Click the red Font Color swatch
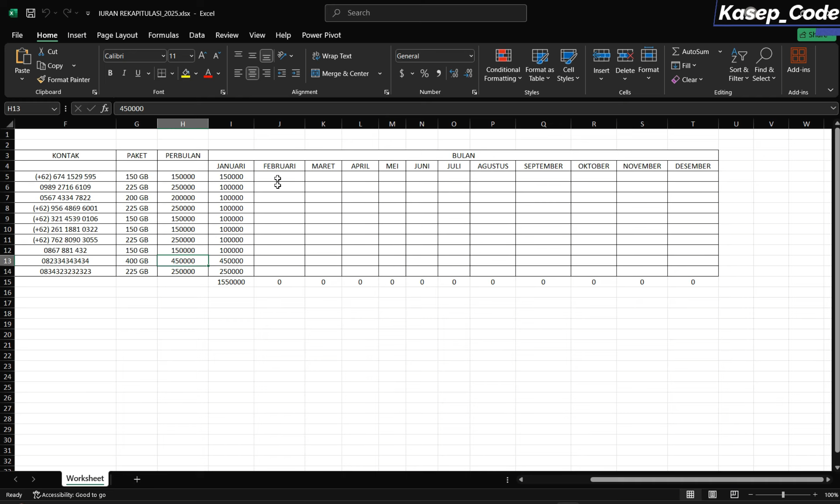The width and height of the screenshot is (840, 504). [208, 73]
